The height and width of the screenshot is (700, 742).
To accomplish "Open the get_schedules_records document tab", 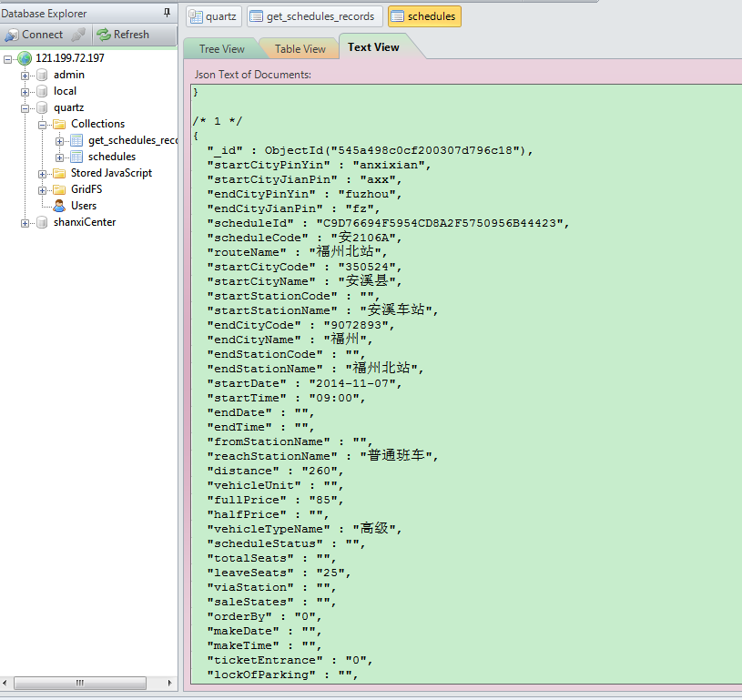I will point(315,16).
